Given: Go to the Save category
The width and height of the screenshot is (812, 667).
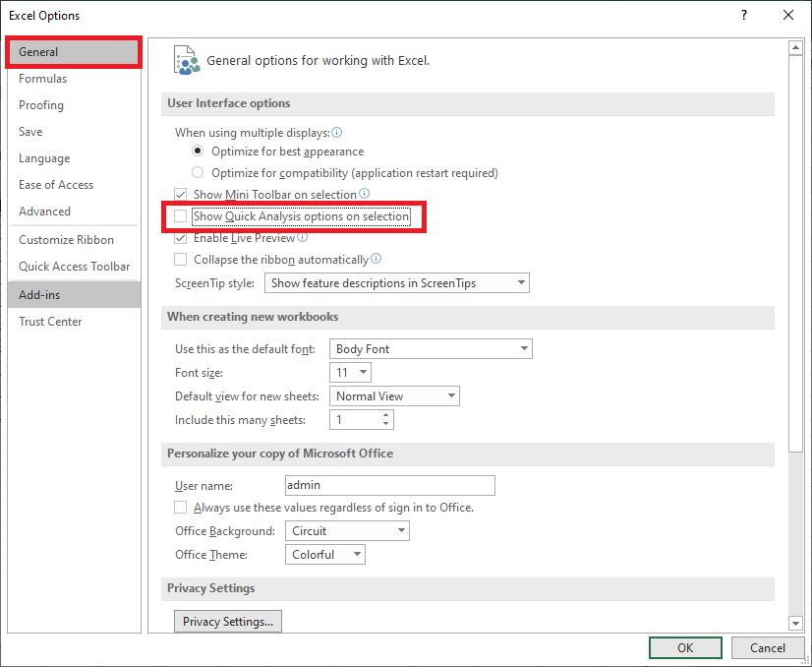Looking at the screenshot, I should click(74, 132).
